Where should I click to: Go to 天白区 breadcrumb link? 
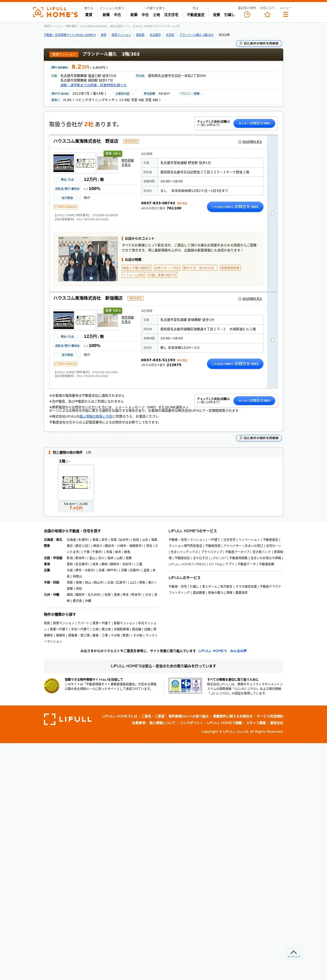point(170,35)
